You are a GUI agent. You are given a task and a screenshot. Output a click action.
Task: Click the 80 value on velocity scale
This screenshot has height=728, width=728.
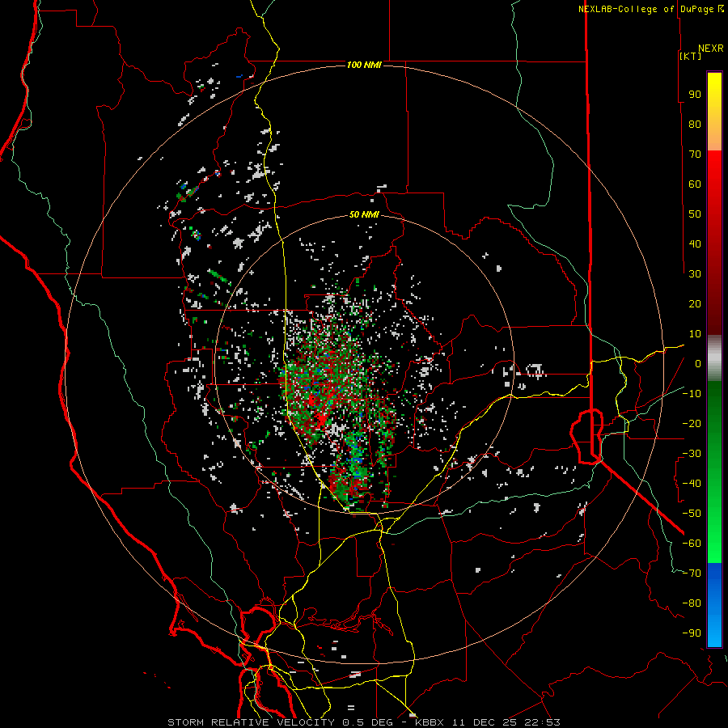(x=695, y=124)
